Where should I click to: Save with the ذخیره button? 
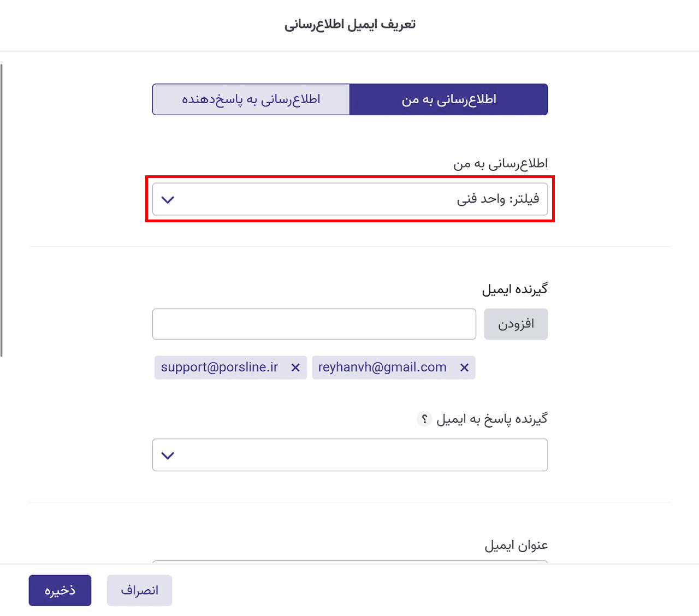(x=60, y=590)
